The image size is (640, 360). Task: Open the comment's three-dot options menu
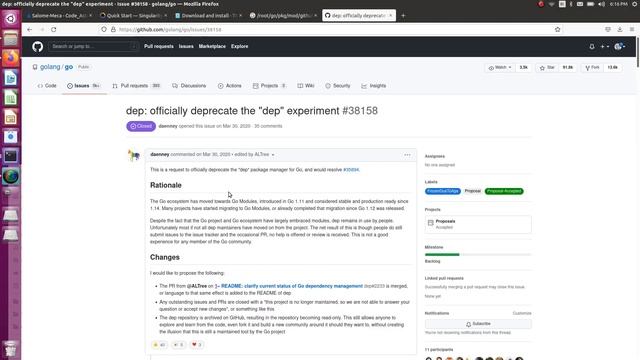pyautogui.click(x=407, y=155)
